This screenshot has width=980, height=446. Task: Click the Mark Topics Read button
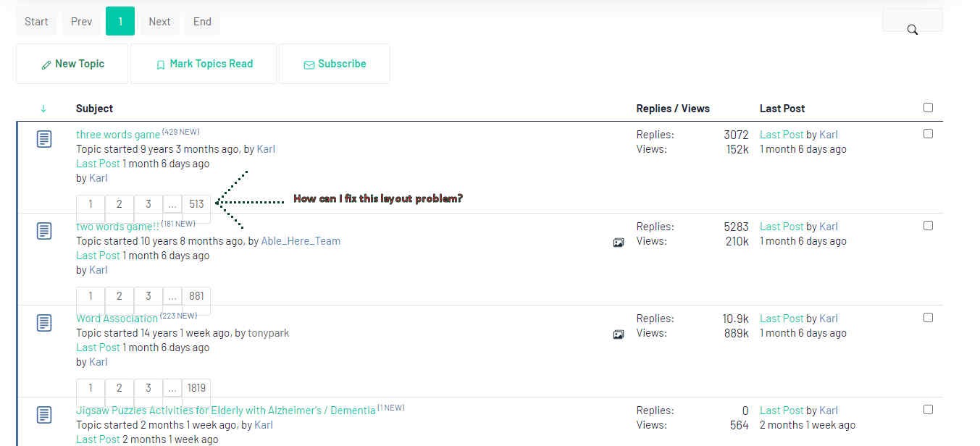204,64
